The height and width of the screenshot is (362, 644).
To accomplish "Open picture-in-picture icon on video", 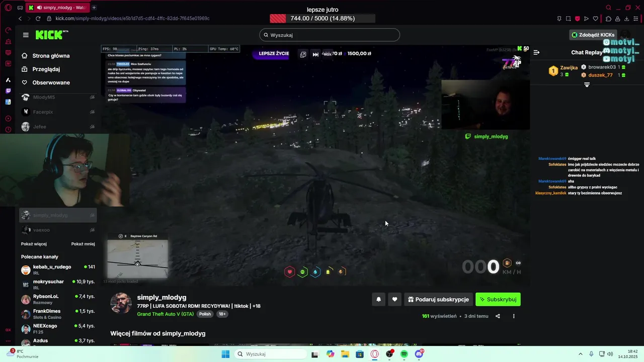I will (303, 54).
